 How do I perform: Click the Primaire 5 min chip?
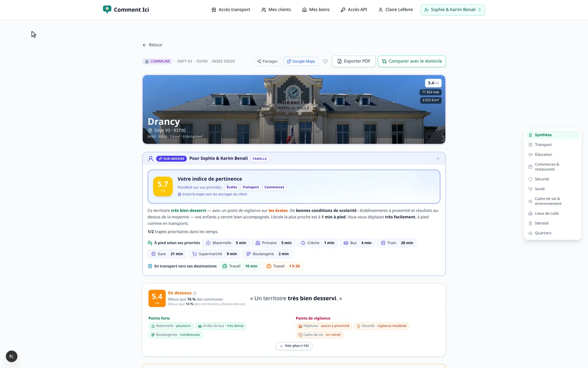(x=273, y=243)
